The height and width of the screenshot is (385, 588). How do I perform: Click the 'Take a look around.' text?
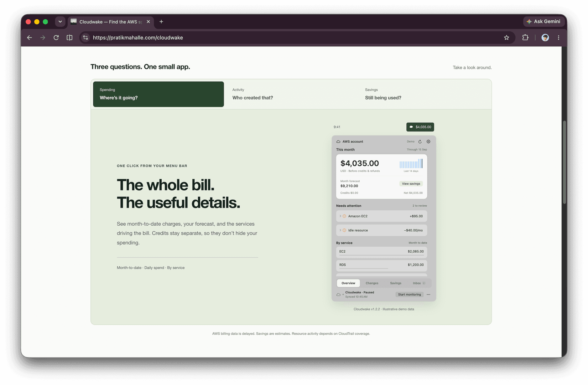point(472,67)
